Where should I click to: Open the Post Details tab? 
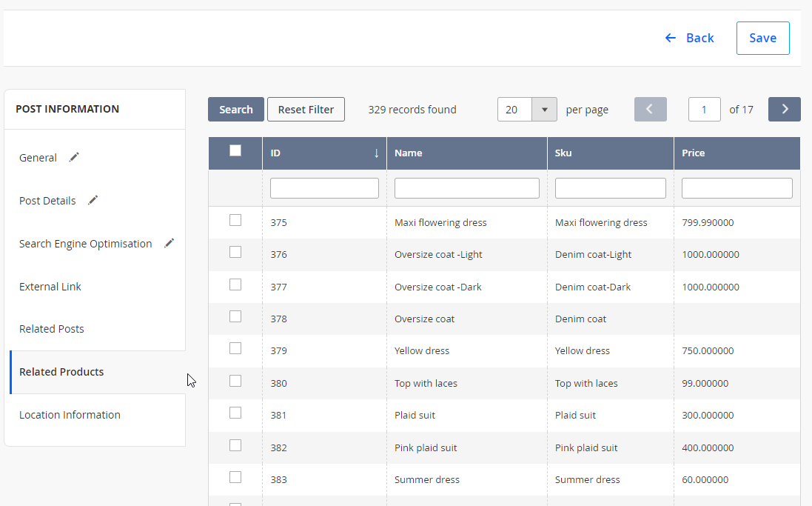pyautogui.click(x=47, y=201)
